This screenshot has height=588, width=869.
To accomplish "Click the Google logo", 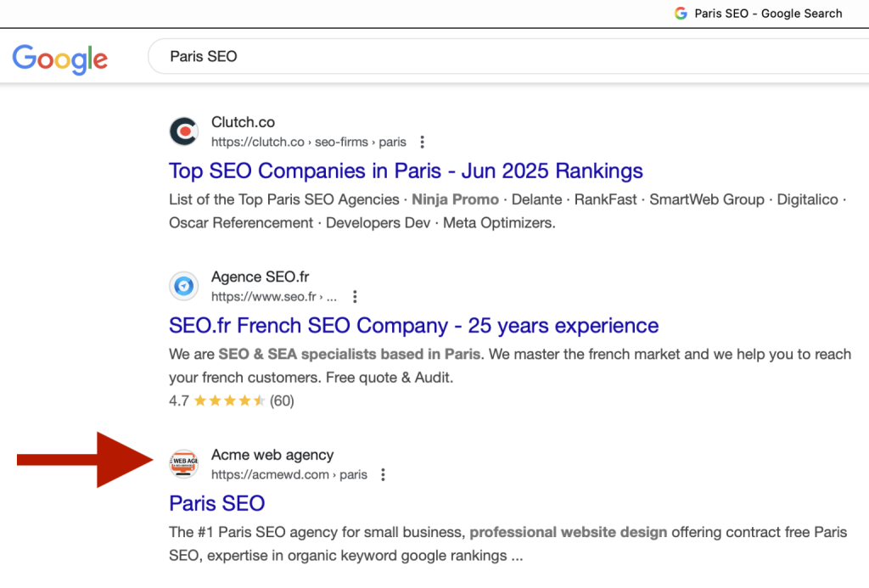I will tap(60, 59).
